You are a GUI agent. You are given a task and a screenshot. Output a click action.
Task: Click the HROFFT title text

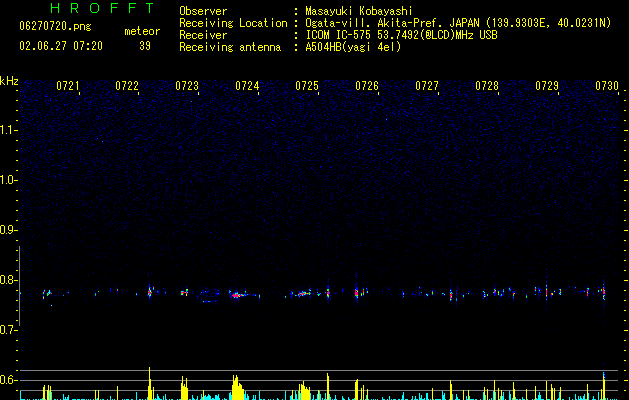102,8
